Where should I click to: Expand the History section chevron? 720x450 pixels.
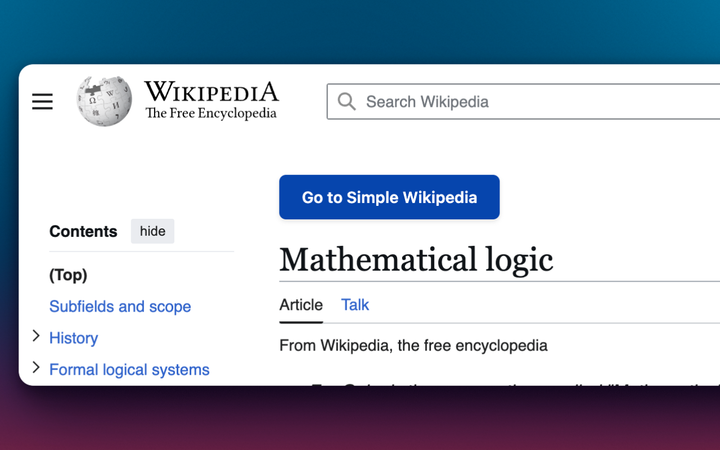pos(36,336)
